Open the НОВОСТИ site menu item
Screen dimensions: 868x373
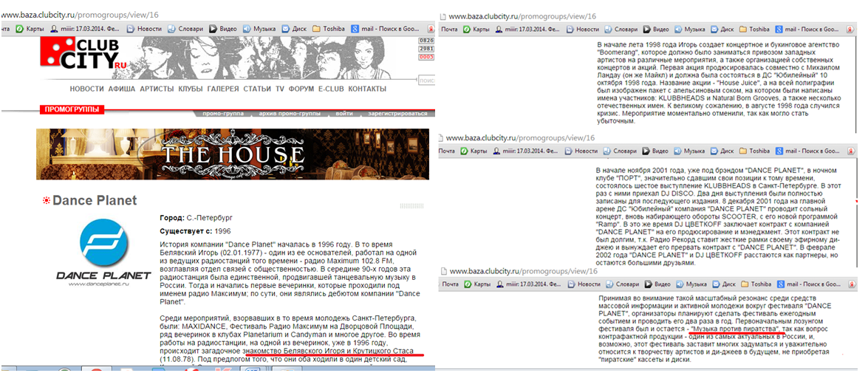(x=87, y=89)
